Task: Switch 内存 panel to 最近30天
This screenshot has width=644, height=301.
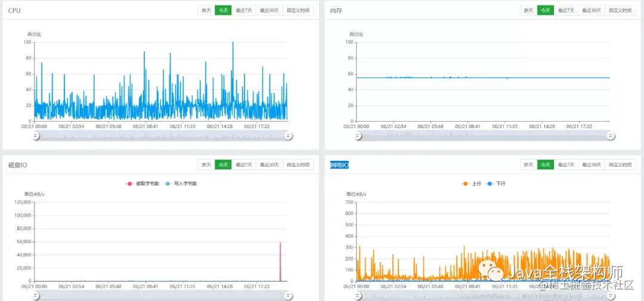Action: [592, 10]
